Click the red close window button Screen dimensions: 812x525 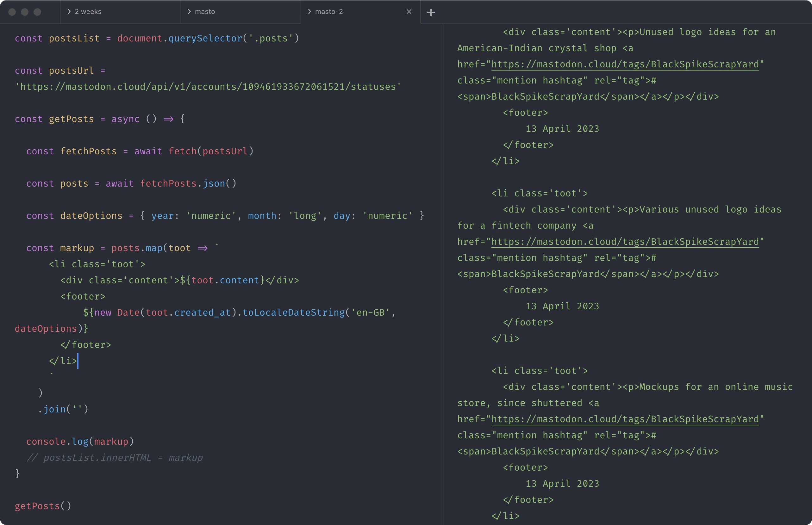click(12, 12)
